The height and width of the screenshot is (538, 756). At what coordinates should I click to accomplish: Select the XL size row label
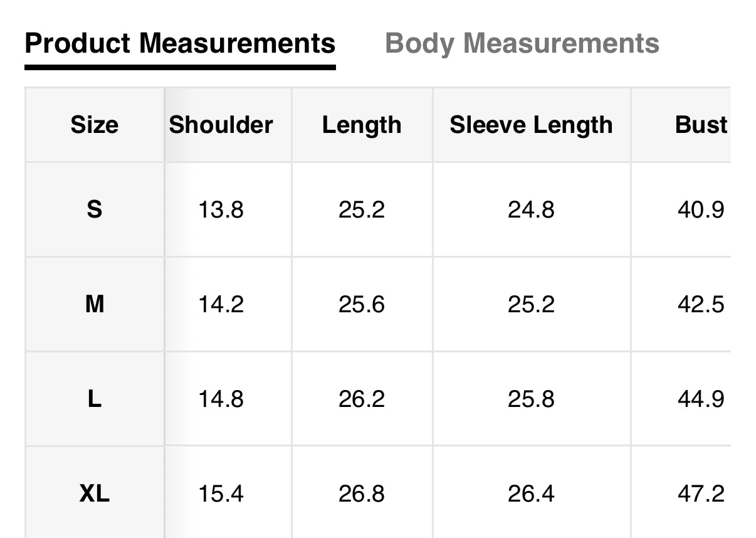tap(94, 494)
